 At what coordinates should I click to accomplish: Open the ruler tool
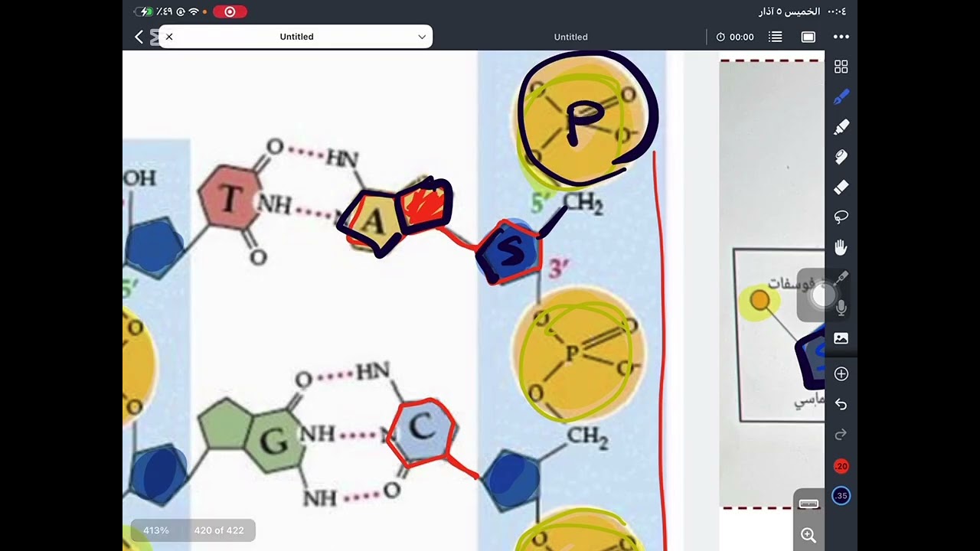tap(808, 504)
